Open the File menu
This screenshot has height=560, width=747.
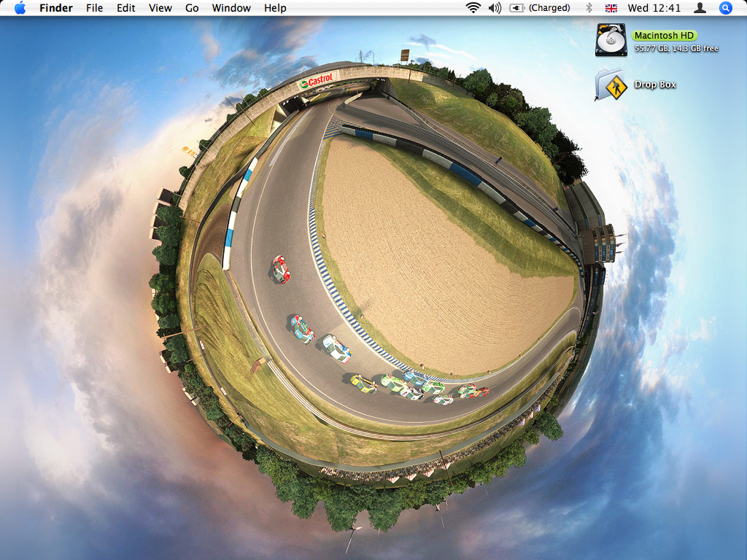tap(94, 8)
